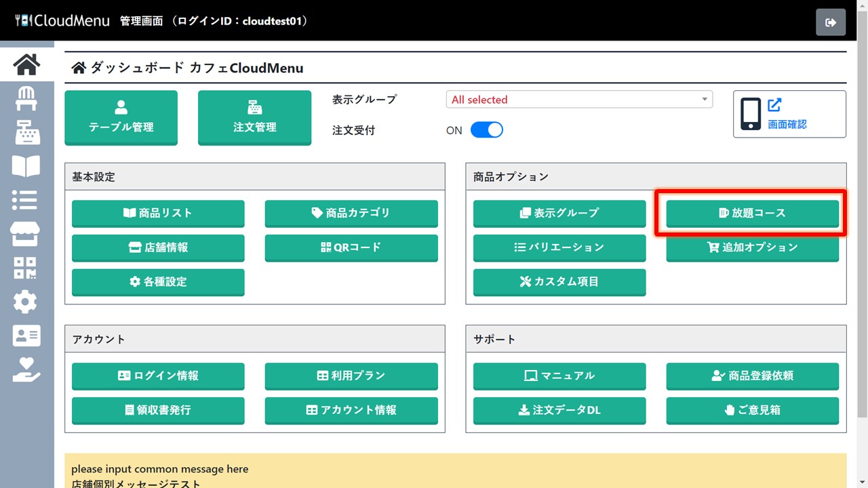
Task: Click the アカウント panel header
Action: 255,339
